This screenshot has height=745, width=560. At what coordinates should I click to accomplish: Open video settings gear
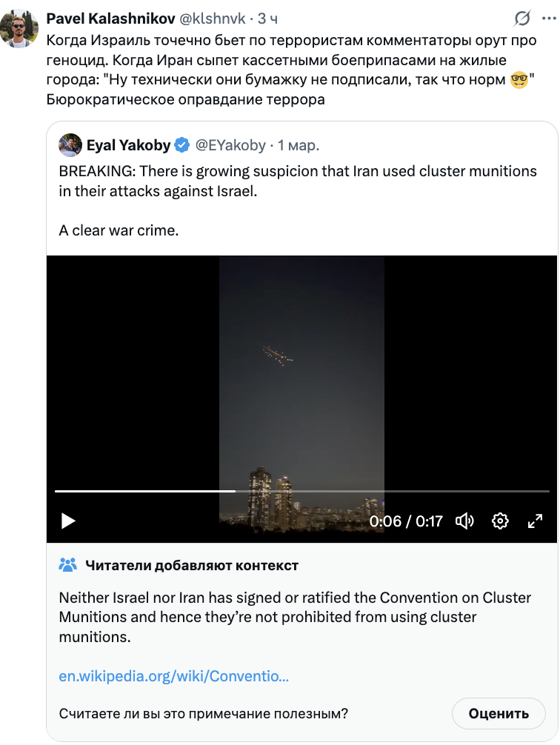tap(500, 521)
